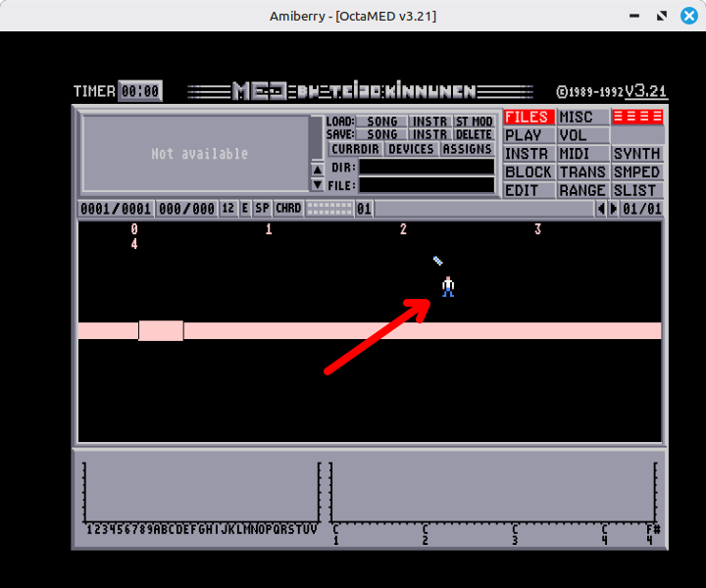Open the SMPED sample editor
The width and height of the screenshot is (706, 588).
[637, 172]
